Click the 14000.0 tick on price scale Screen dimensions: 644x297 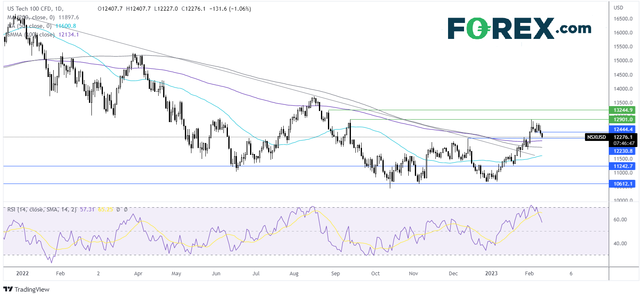[x=623, y=88]
